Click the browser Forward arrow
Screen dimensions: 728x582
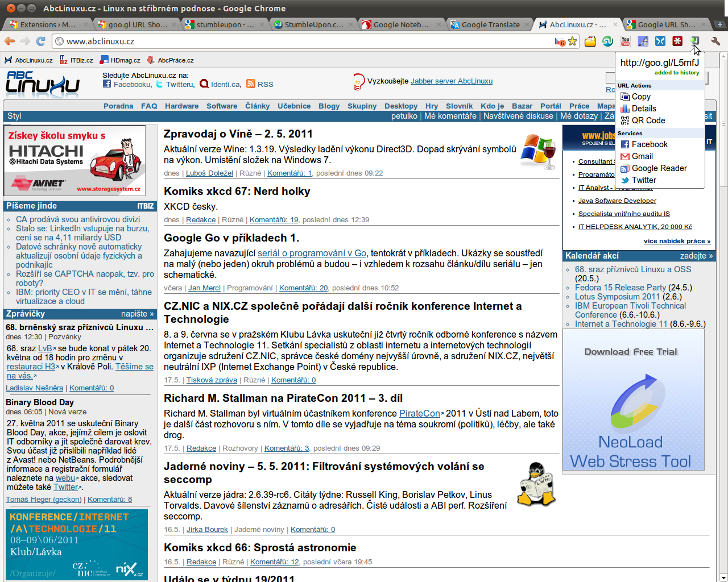(x=25, y=41)
